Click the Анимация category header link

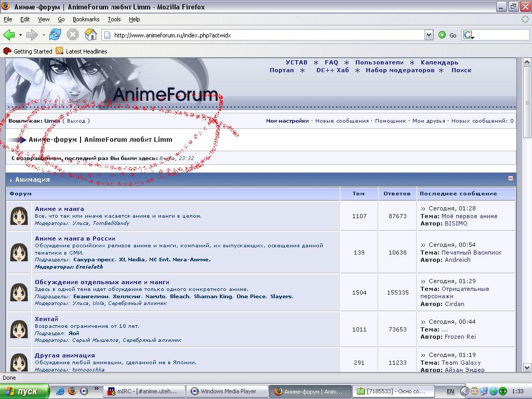coord(33,180)
